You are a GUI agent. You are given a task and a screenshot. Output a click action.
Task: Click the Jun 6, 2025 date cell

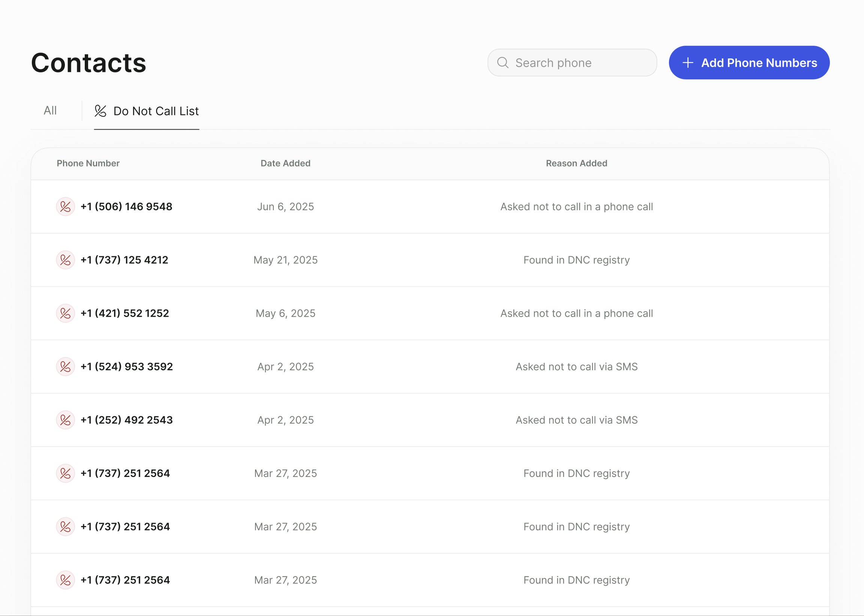point(285,207)
